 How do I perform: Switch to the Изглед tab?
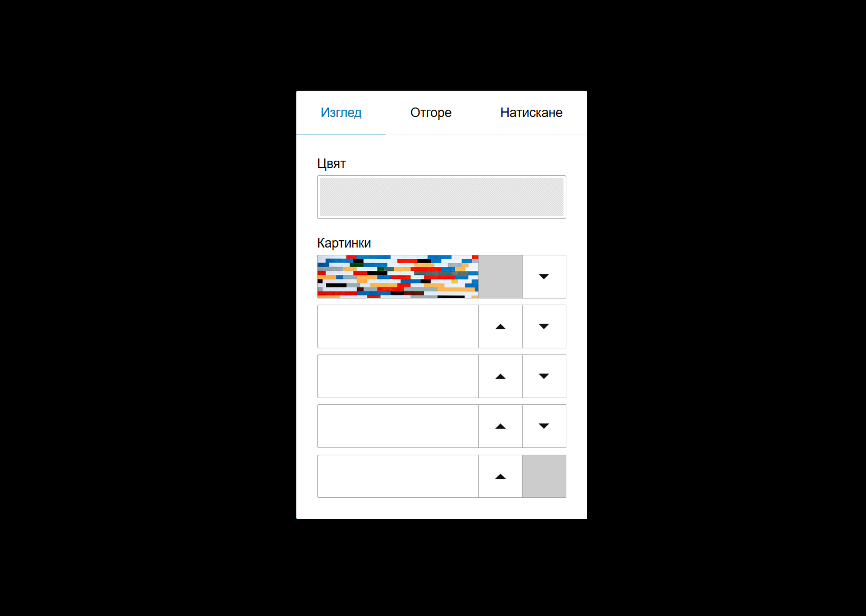[341, 113]
